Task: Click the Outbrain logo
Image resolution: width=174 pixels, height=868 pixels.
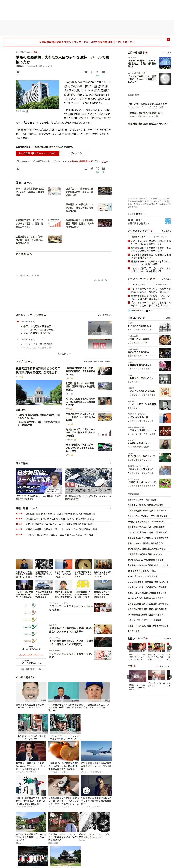Action: coord(100,280)
